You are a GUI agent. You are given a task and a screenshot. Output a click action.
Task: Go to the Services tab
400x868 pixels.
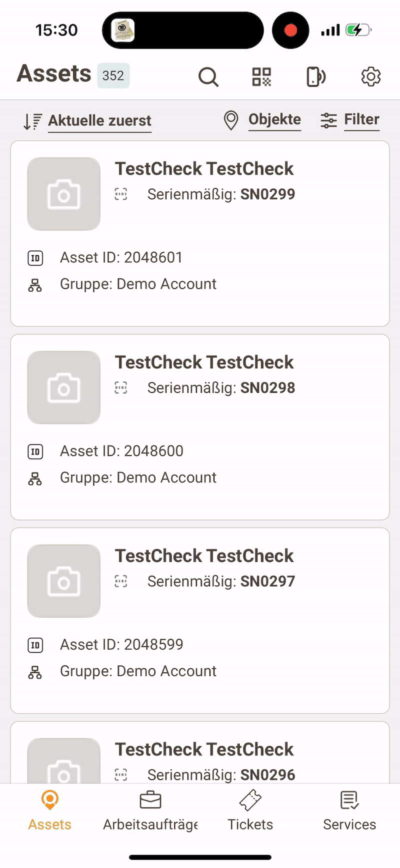pos(349,809)
